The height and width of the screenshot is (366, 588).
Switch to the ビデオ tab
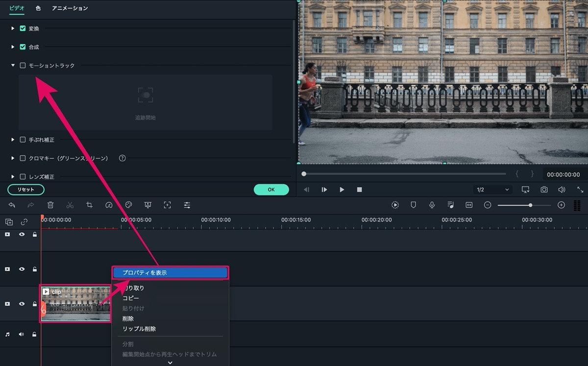coord(17,8)
